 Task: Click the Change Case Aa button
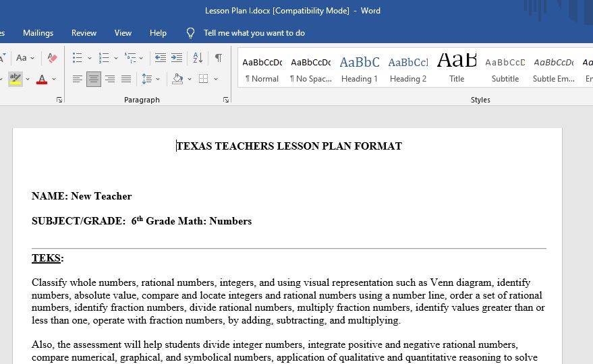coord(22,58)
